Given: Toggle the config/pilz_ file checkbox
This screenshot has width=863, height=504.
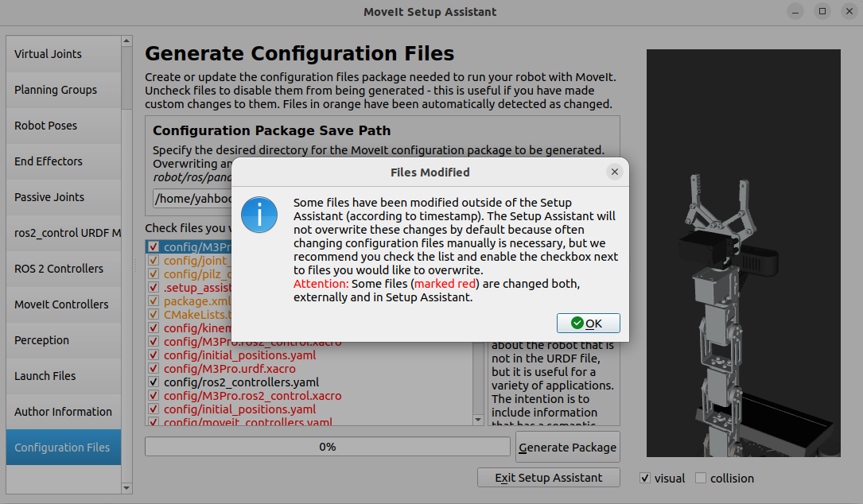Looking at the screenshot, I should [154, 274].
